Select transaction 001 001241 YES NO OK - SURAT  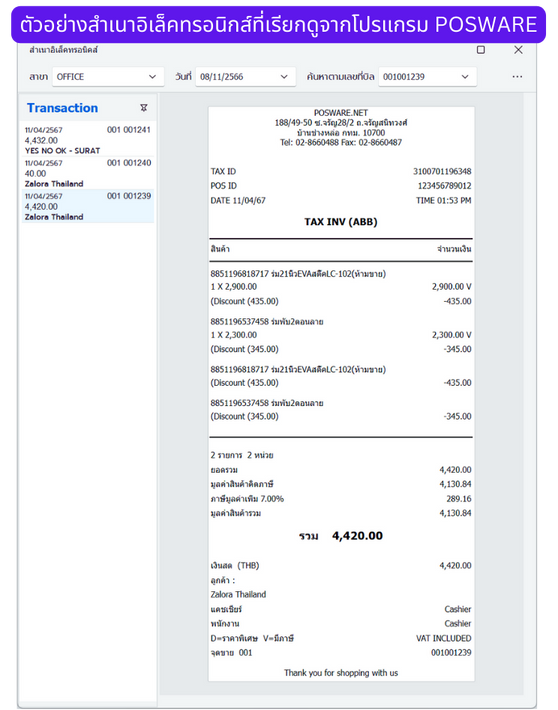87,140
